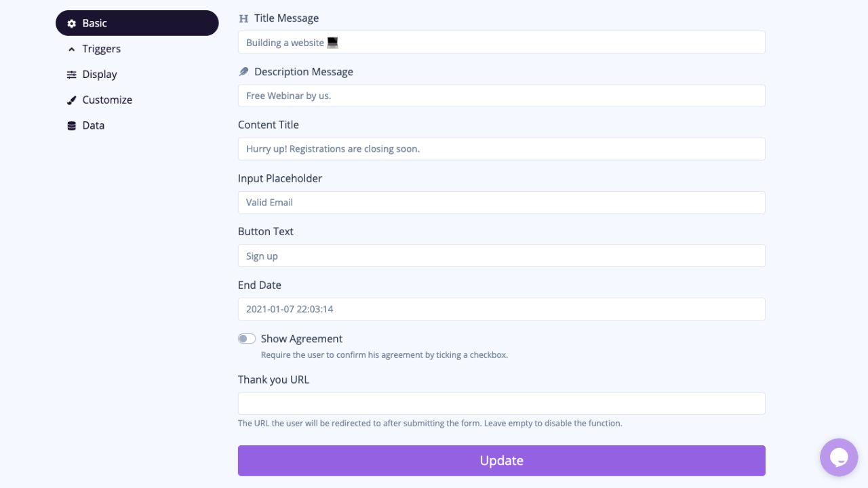Click the paintbrush icon beside Customize
The image size is (868, 488).
click(x=72, y=100)
